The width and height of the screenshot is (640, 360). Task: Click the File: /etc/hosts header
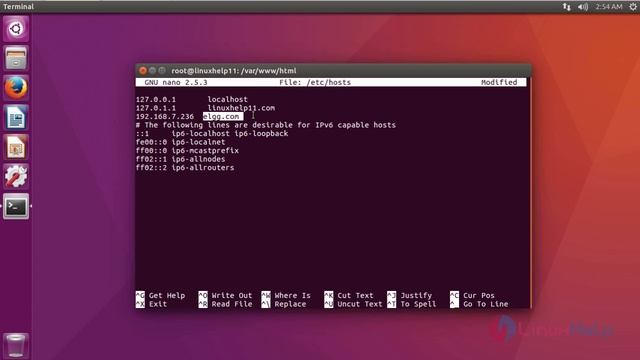315,82
